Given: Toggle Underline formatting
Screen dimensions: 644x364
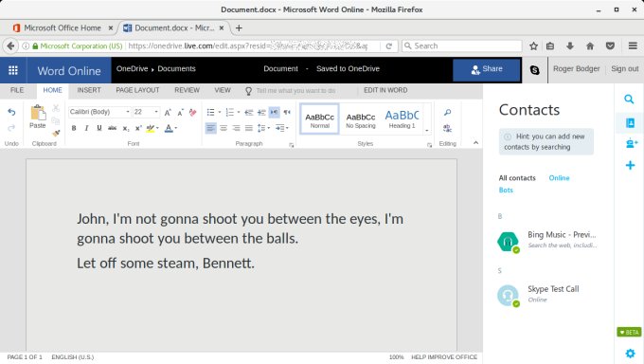Looking at the screenshot, I should [99, 128].
